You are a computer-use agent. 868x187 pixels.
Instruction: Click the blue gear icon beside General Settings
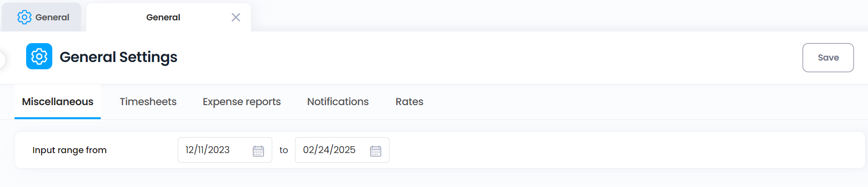tap(39, 57)
